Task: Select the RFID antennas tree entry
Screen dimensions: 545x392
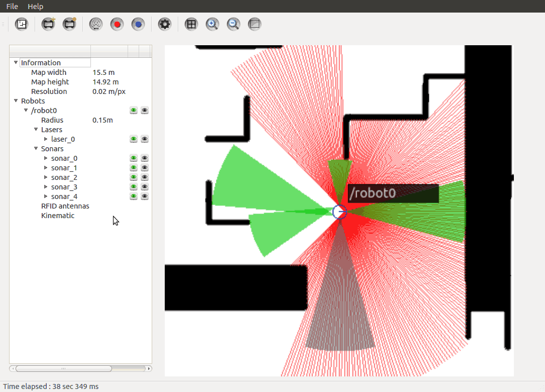Action: coord(65,206)
